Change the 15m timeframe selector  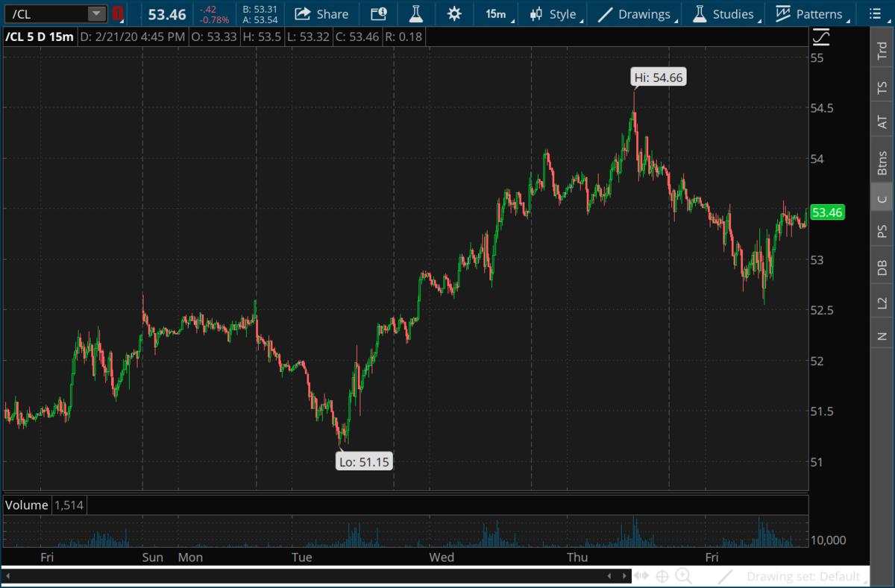495,13
